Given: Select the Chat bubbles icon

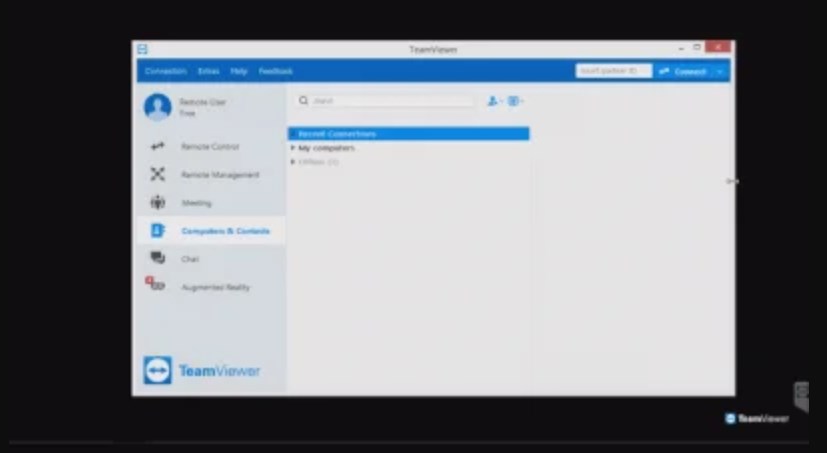Looking at the screenshot, I should [x=157, y=258].
